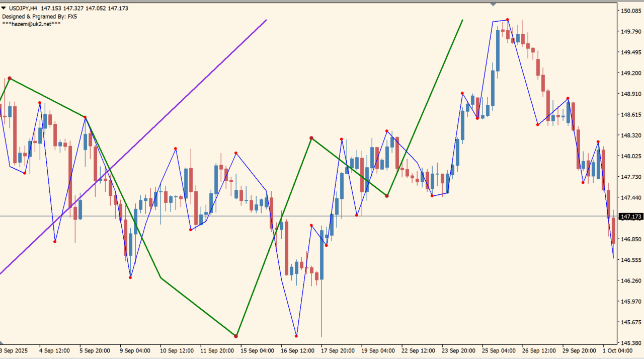Click the triangle arrow before USDJPY,H4
The width and height of the screenshot is (644, 359).
(x=4, y=8)
